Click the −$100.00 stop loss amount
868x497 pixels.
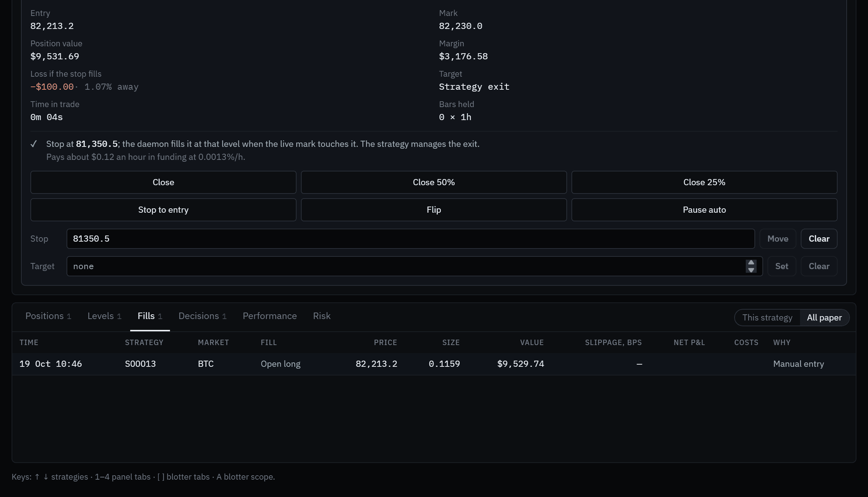[52, 87]
